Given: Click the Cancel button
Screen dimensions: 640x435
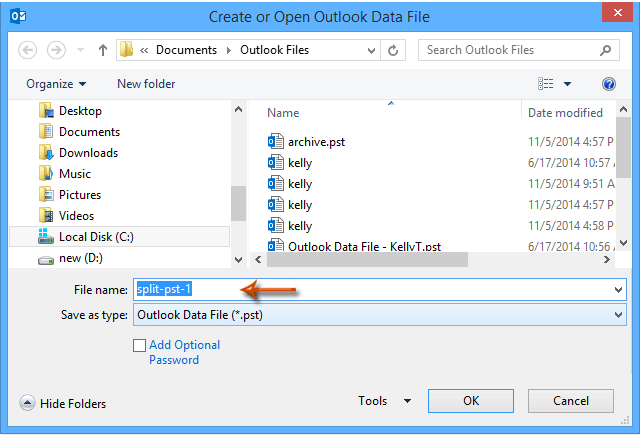Looking at the screenshot, I should 571,401.
